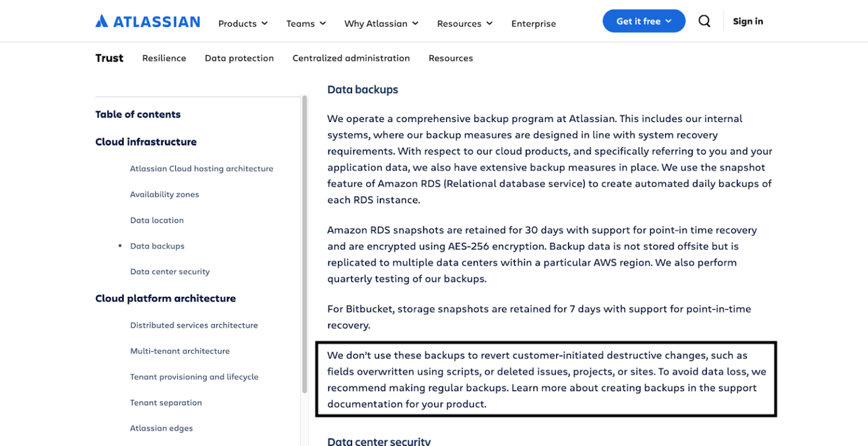868x446 pixels.
Task: Open the Sign in link
Action: click(747, 21)
